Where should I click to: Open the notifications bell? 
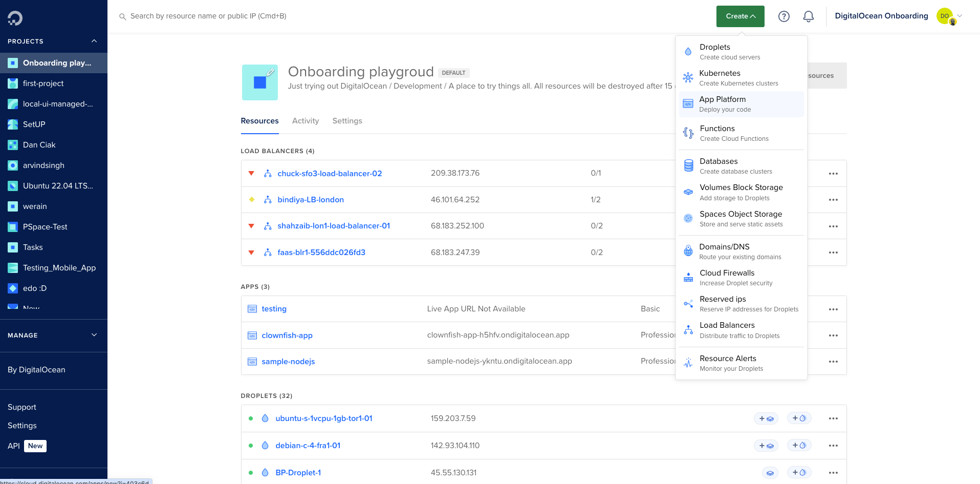[x=808, y=16]
